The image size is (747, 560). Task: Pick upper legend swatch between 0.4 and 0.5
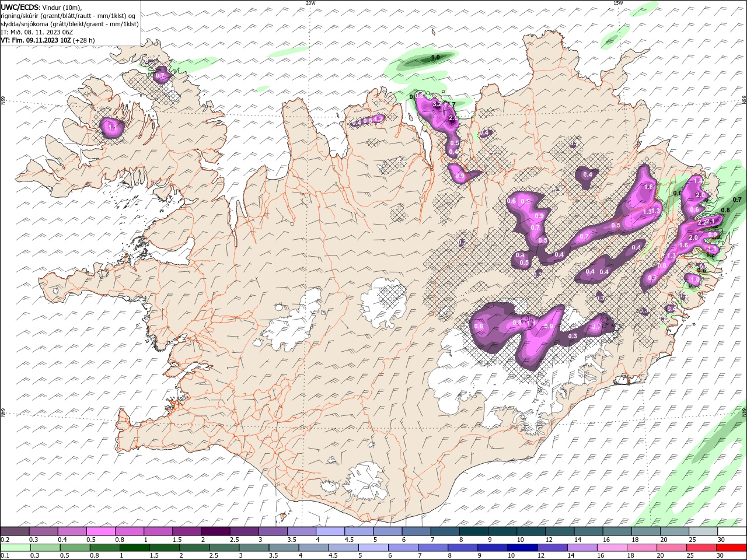pos(72,531)
